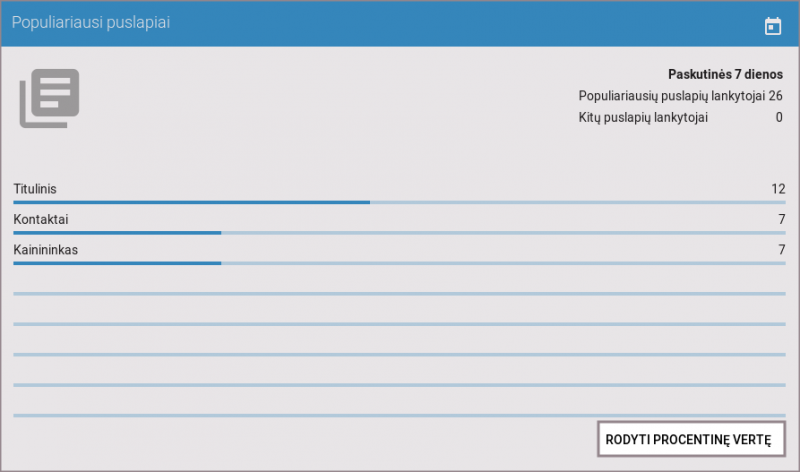This screenshot has width=800, height=472.
Task: Click the Kainininkas progress bar
Action: 399,264
